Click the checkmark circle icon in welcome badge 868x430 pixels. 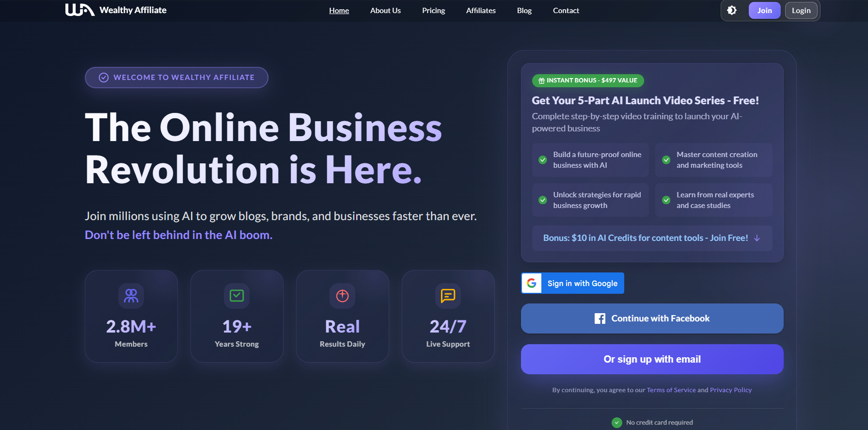[x=104, y=78]
